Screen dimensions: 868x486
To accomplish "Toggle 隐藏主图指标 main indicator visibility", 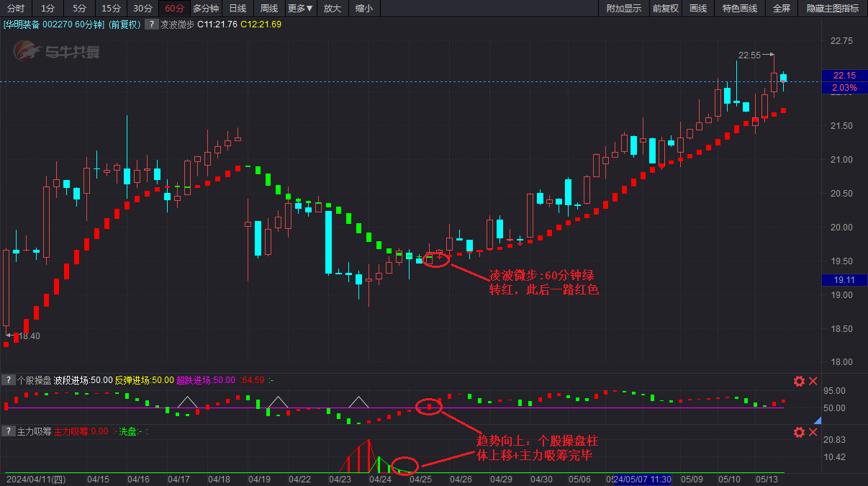I will tap(833, 9).
